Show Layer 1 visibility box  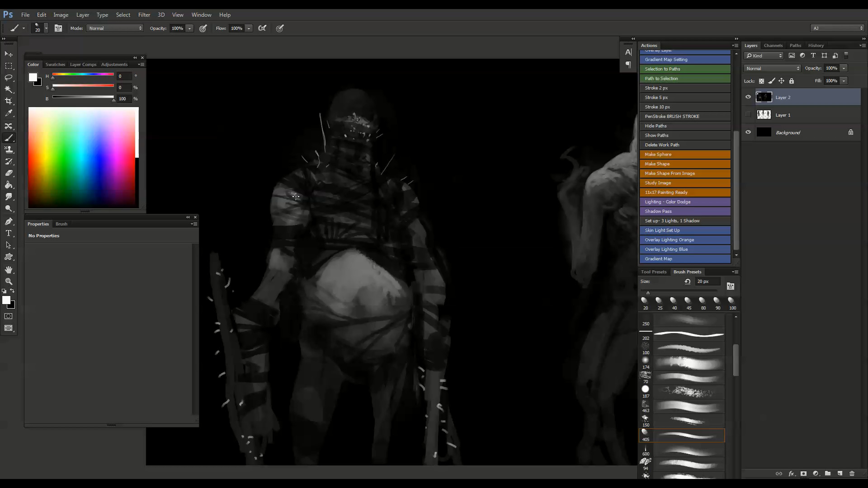(x=748, y=115)
